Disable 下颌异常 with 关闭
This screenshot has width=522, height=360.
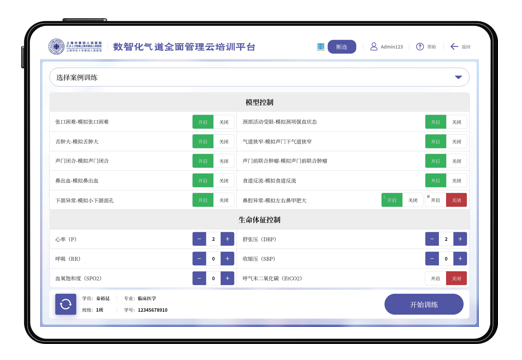pos(224,200)
